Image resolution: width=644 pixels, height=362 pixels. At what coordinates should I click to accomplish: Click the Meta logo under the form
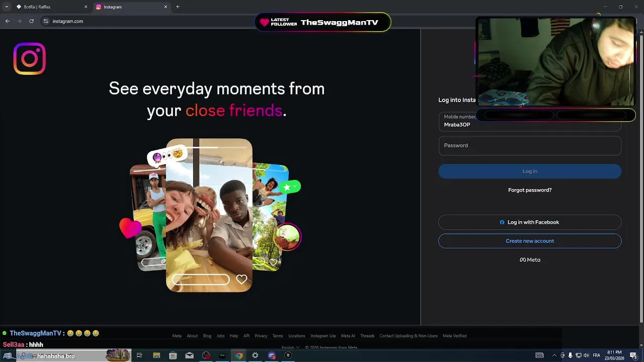coord(530,260)
